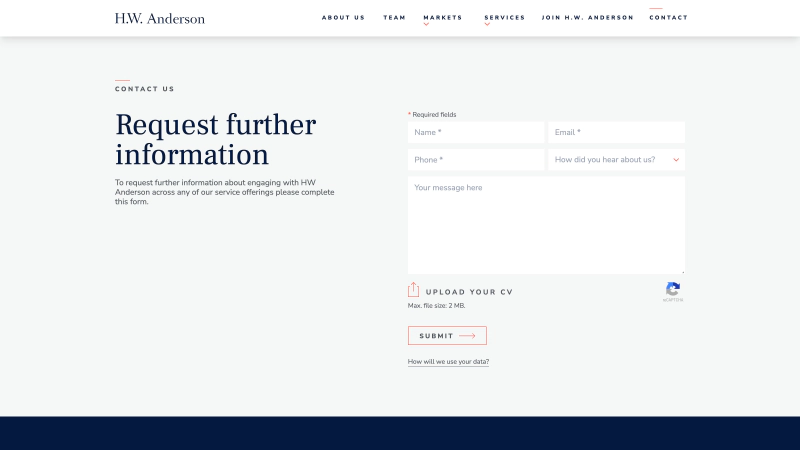Screen dimensions: 800x450
Task: Click the 'Max. file size: 2 MB.' text
Action: click(x=436, y=306)
